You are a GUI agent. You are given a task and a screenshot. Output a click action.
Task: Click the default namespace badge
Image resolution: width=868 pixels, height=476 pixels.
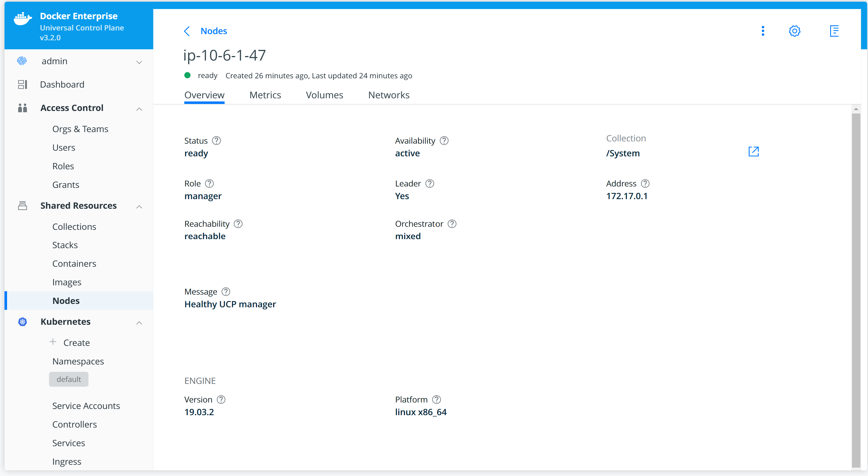point(69,379)
